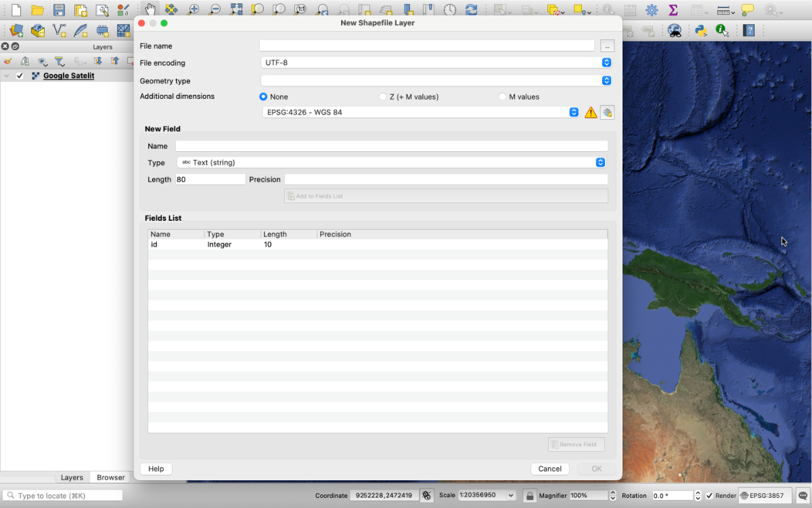Click the Precision column header in Fields List
This screenshot has height=508, width=812.
click(462, 234)
